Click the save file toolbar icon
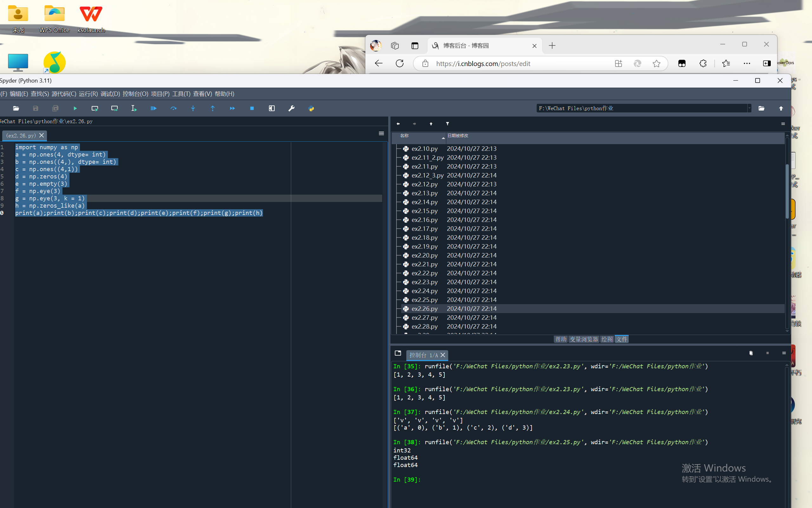Viewport: 812px width, 508px height. (36, 108)
